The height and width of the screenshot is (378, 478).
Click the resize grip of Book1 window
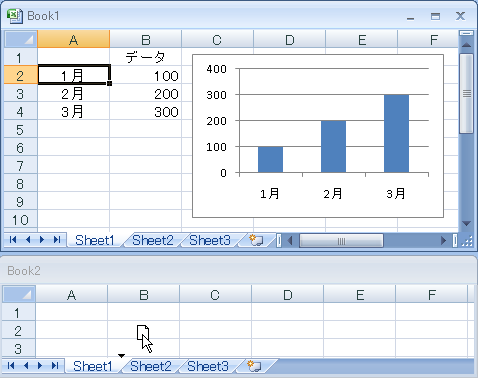pos(467,241)
